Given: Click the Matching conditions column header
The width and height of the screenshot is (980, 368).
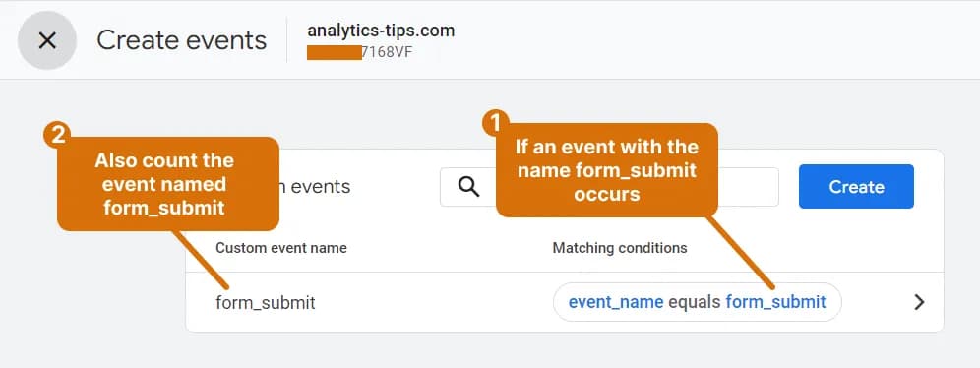Looking at the screenshot, I should click(x=619, y=248).
